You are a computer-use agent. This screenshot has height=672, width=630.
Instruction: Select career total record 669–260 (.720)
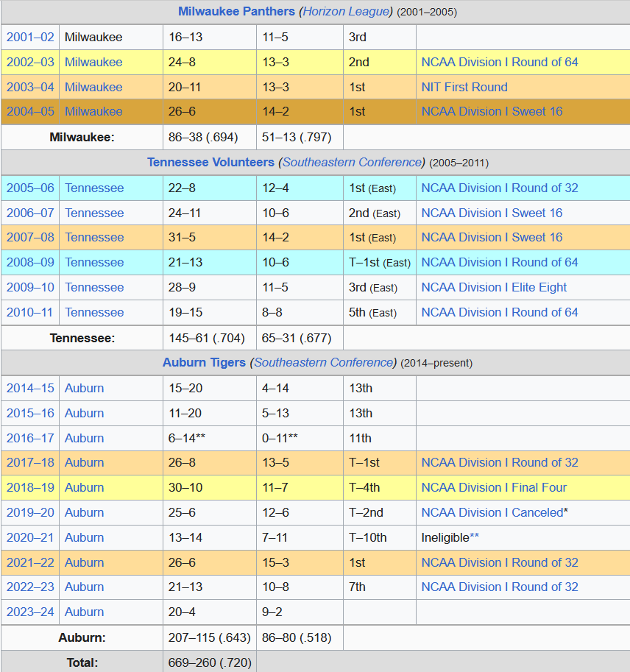tap(210, 663)
